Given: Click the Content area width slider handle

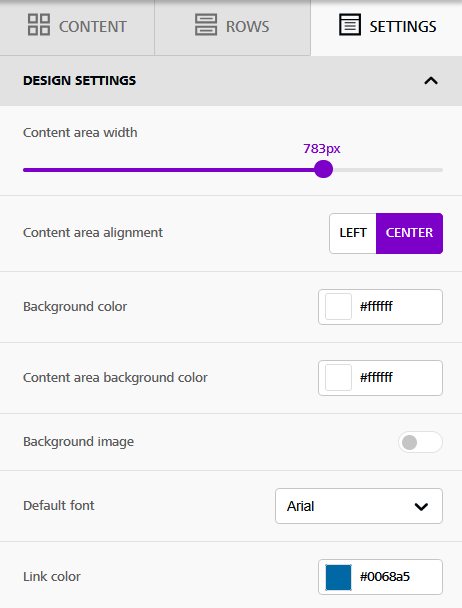Looking at the screenshot, I should (x=324, y=169).
